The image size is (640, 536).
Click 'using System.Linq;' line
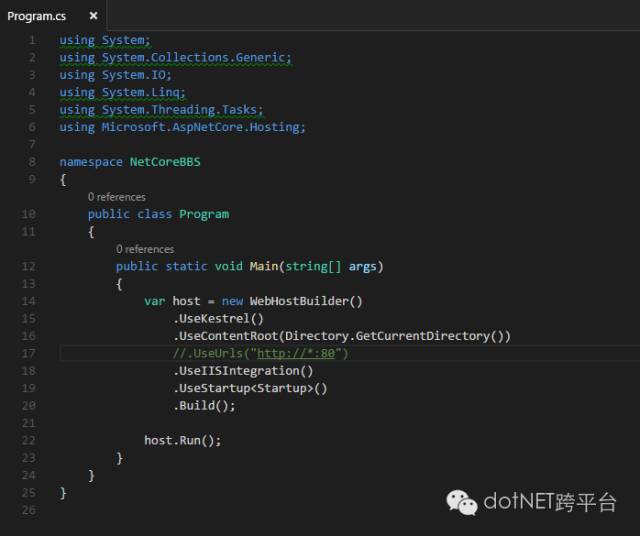(x=122, y=92)
